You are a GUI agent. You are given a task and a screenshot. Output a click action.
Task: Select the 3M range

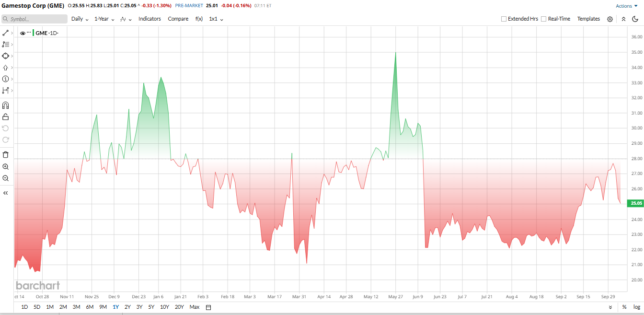pyautogui.click(x=76, y=307)
